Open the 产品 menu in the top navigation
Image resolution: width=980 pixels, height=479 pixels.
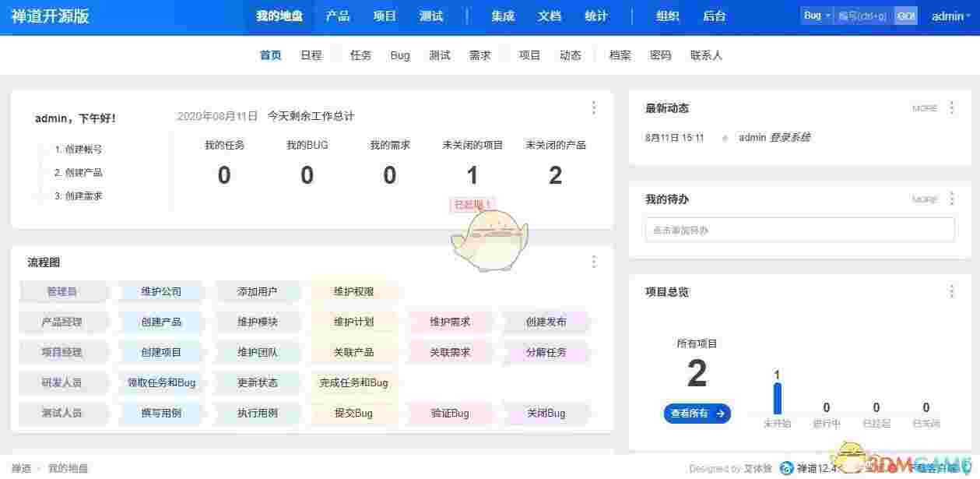coord(337,15)
